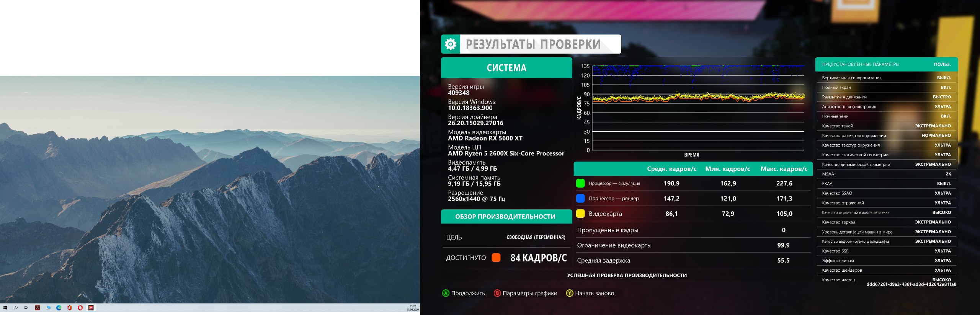The width and height of the screenshot is (980, 315).
Task: Open Параметры графики settings
Action: click(x=525, y=293)
